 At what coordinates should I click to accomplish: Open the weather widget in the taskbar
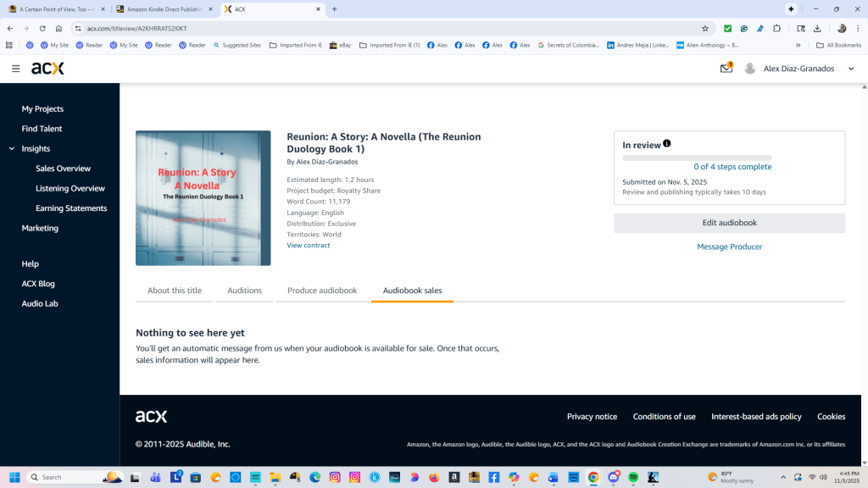(x=731, y=477)
